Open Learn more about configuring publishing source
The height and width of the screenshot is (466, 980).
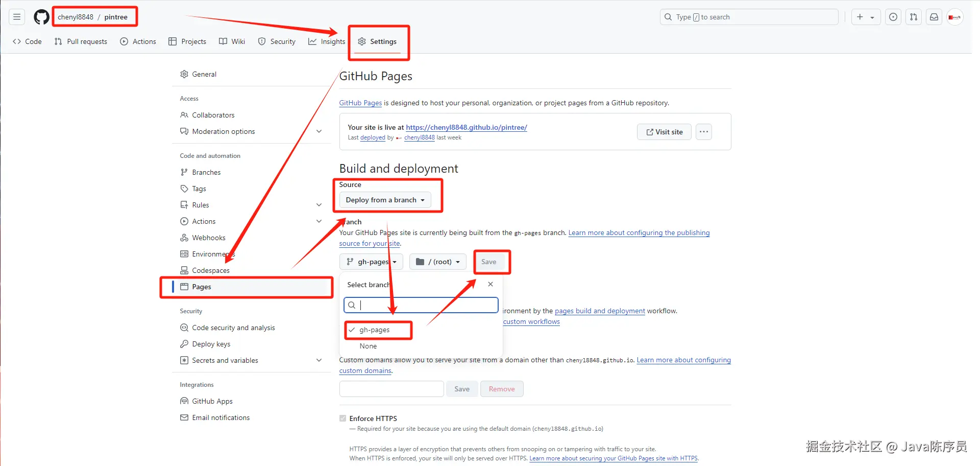point(639,232)
